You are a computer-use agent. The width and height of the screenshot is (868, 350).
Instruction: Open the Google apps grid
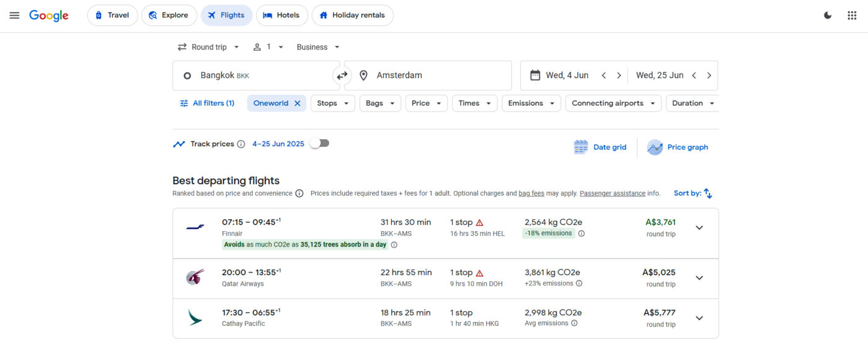click(x=852, y=15)
